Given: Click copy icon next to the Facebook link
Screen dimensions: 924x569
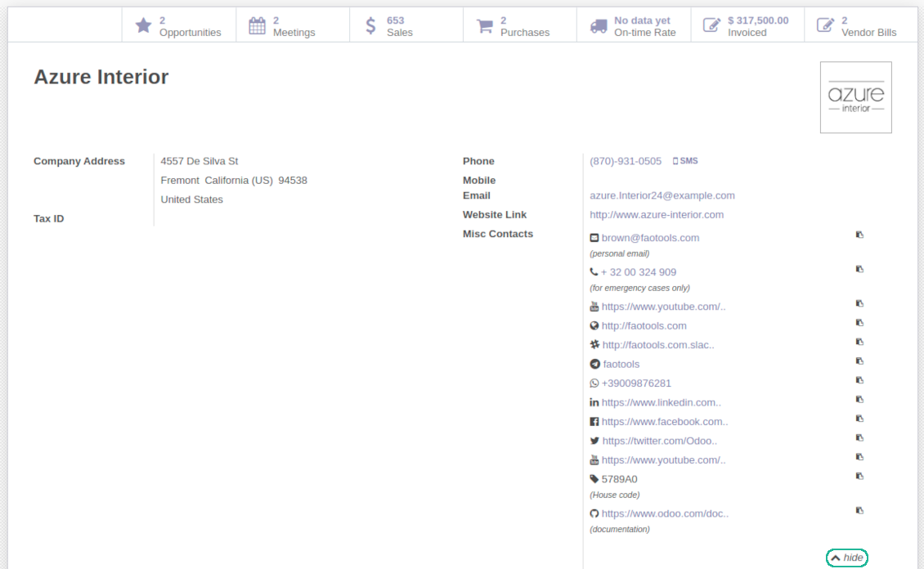Looking at the screenshot, I should [x=859, y=419].
